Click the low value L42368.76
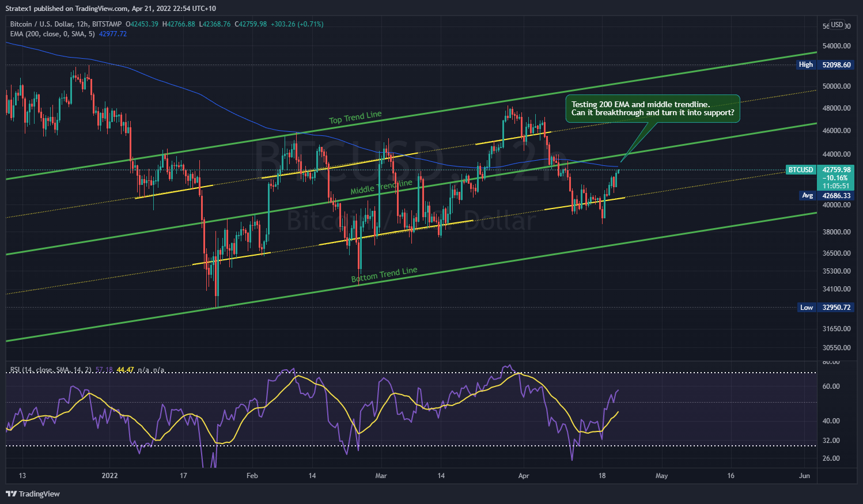 click(x=215, y=24)
